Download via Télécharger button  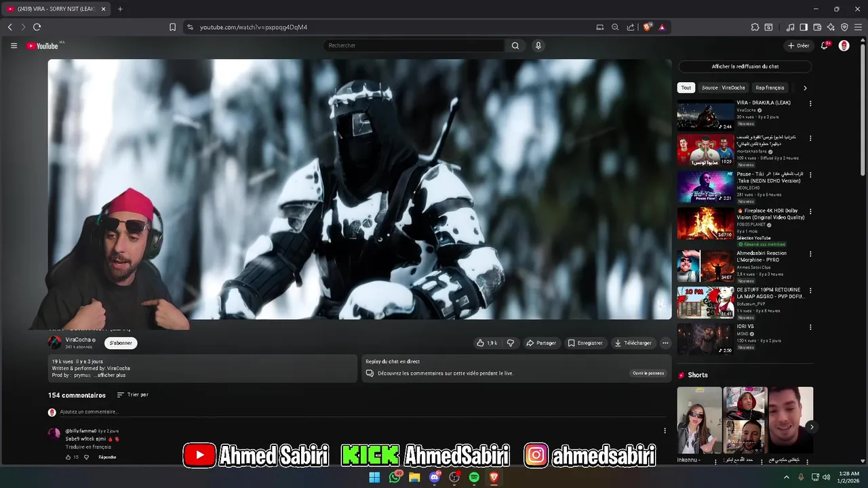tap(633, 343)
